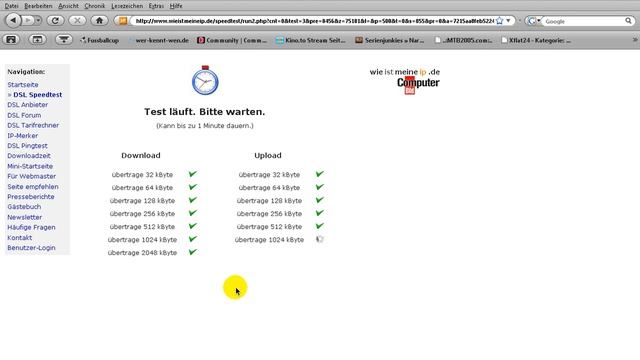Run search with the magnifier icon
The image size is (640, 360).
pyautogui.click(x=628, y=21)
